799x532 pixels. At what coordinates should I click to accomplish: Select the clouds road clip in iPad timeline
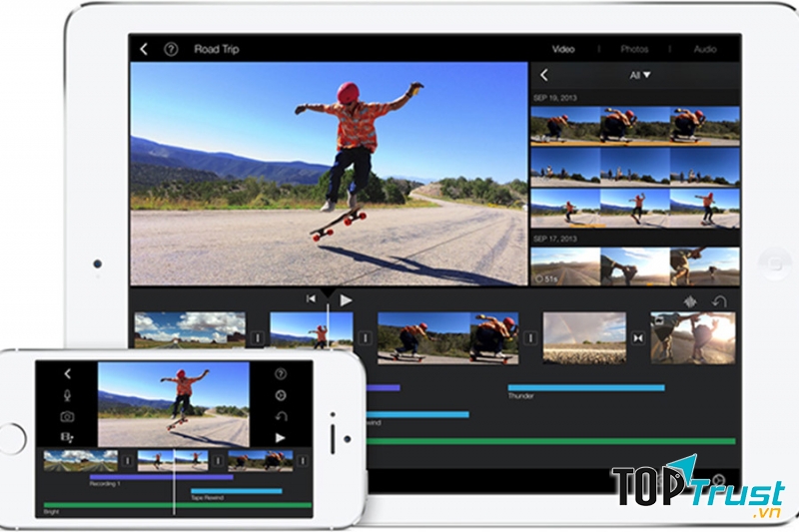click(190, 331)
